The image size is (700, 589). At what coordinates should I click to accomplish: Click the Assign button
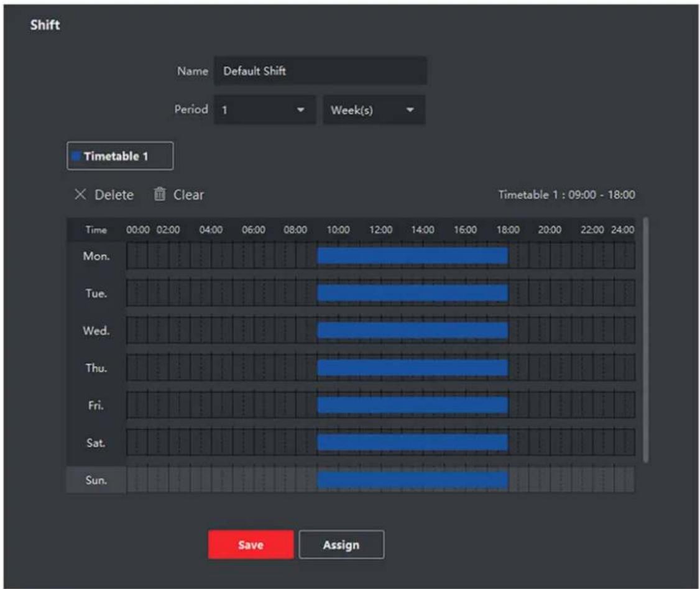(341, 544)
